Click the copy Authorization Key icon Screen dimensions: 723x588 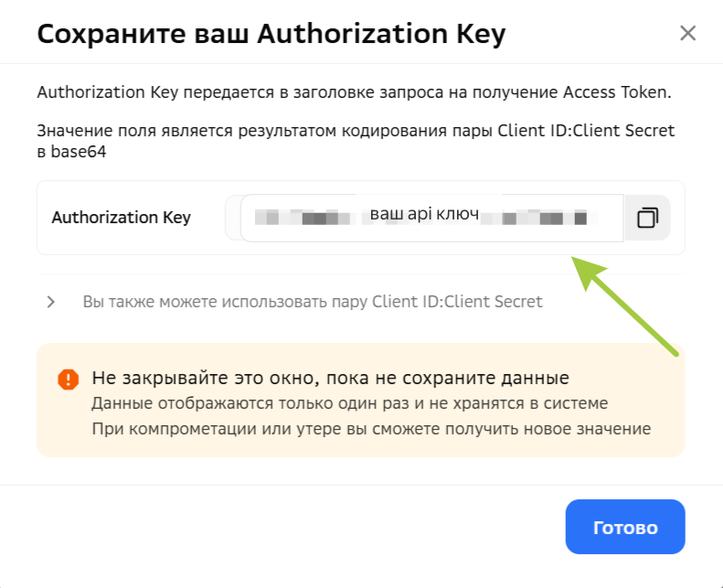click(647, 218)
